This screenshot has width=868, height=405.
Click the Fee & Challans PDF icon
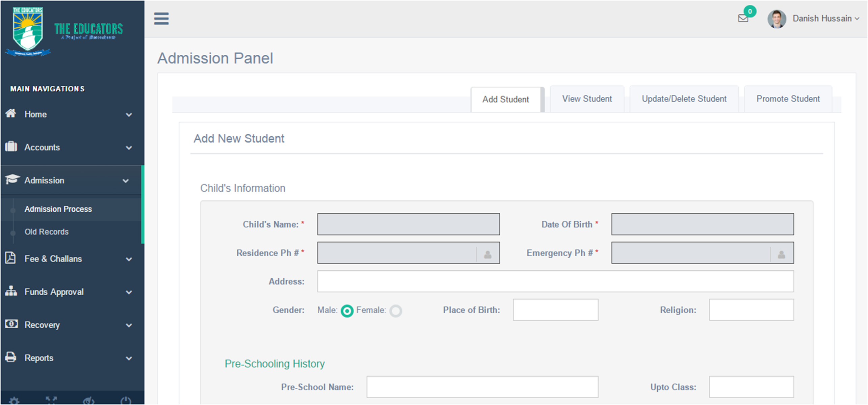pyautogui.click(x=10, y=258)
